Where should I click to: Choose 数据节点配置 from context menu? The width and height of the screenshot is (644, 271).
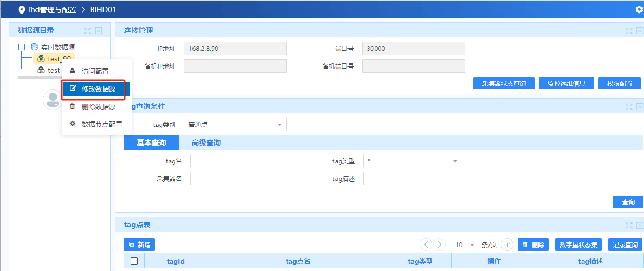click(96, 124)
